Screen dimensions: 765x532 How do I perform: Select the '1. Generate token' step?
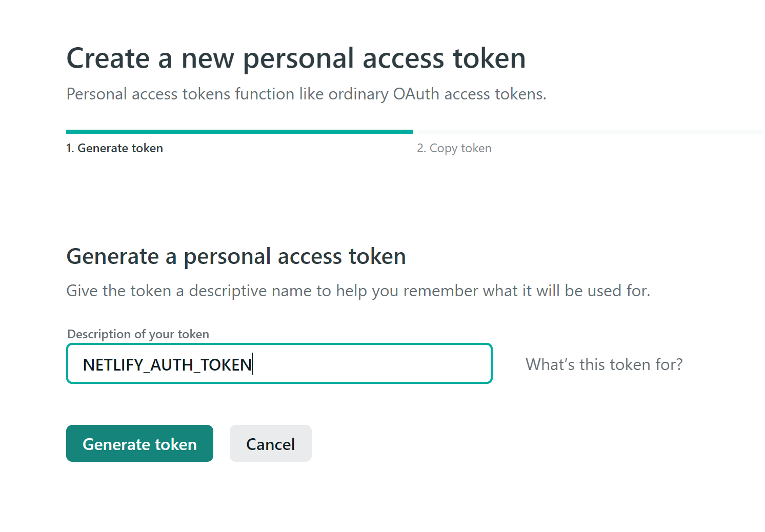(115, 148)
